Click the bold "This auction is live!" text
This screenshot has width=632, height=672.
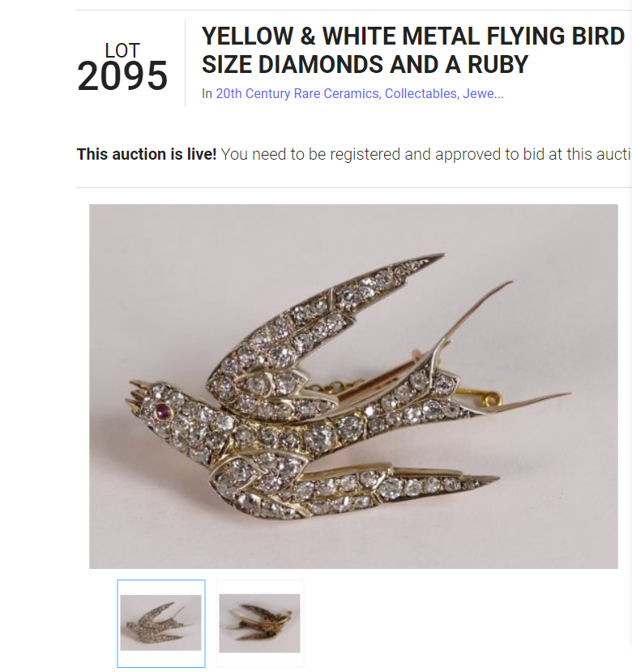(x=147, y=154)
